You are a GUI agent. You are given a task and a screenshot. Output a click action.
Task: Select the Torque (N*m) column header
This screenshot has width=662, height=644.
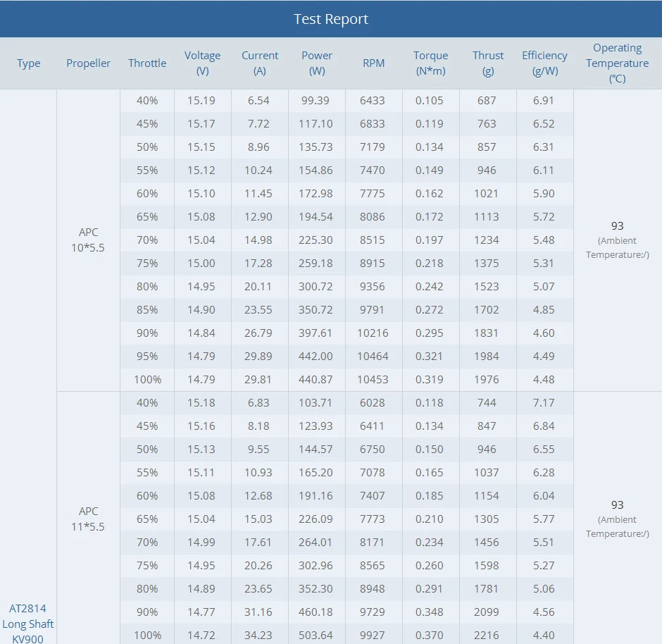point(430,63)
